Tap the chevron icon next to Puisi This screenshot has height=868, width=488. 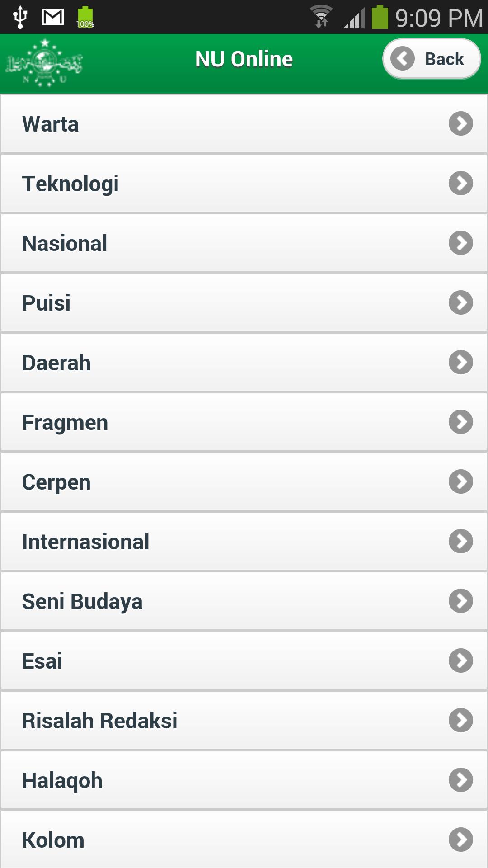tap(460, 303)
